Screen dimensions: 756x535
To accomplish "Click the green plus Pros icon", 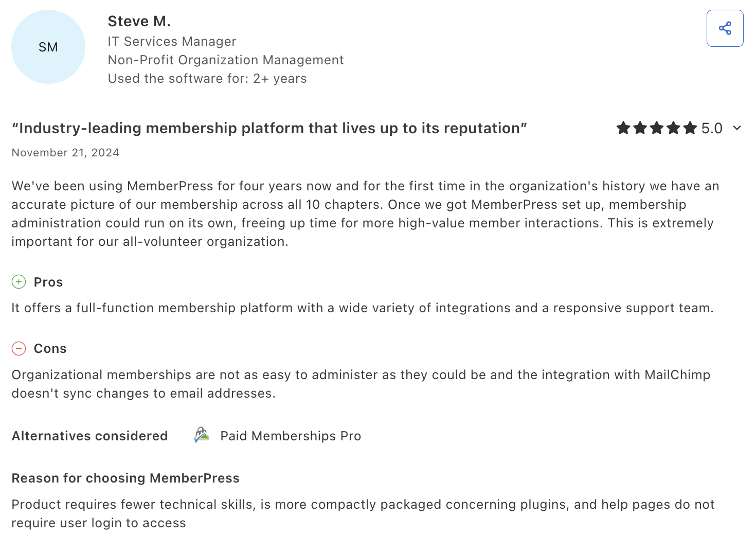I will pos(19,282).
